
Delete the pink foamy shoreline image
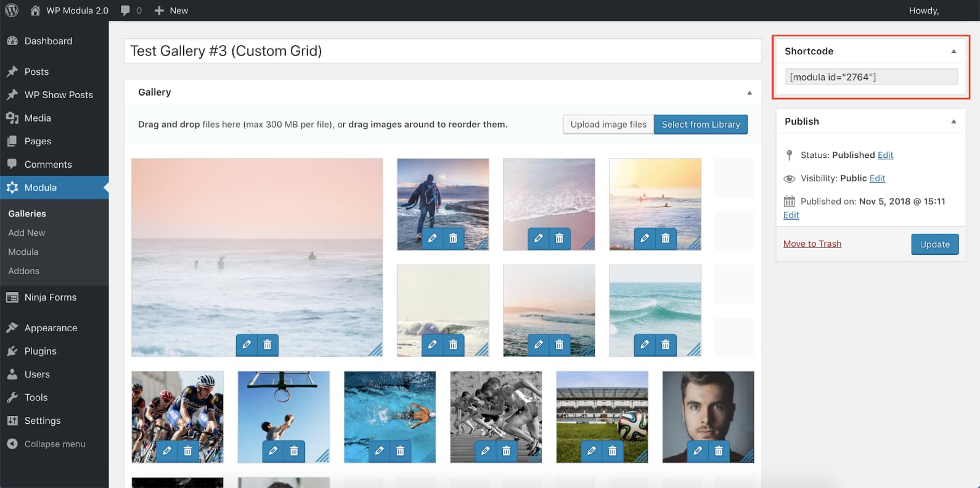point(559,238)
